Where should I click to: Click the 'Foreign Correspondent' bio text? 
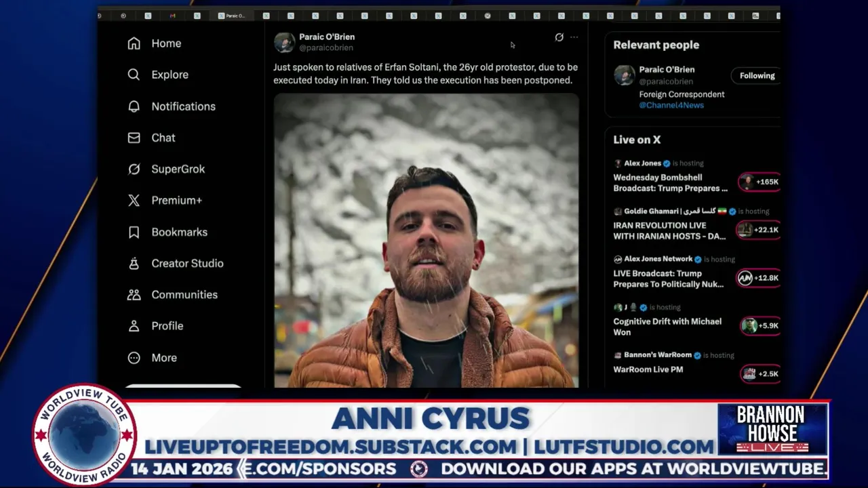coord(682,94)
